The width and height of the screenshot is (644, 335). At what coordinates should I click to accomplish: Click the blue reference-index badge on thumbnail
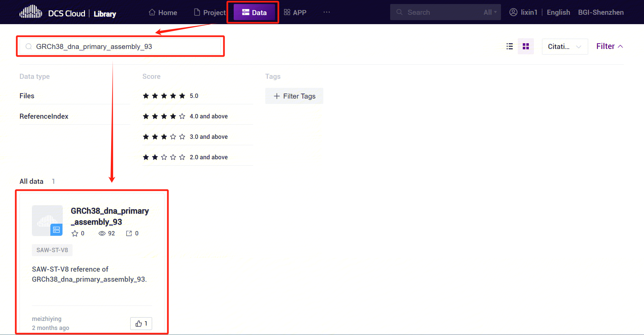[56, 230]
